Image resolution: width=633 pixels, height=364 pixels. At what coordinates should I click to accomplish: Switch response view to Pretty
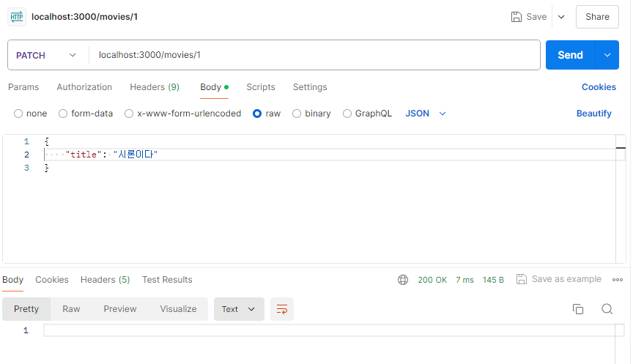[x=26, y=309]
